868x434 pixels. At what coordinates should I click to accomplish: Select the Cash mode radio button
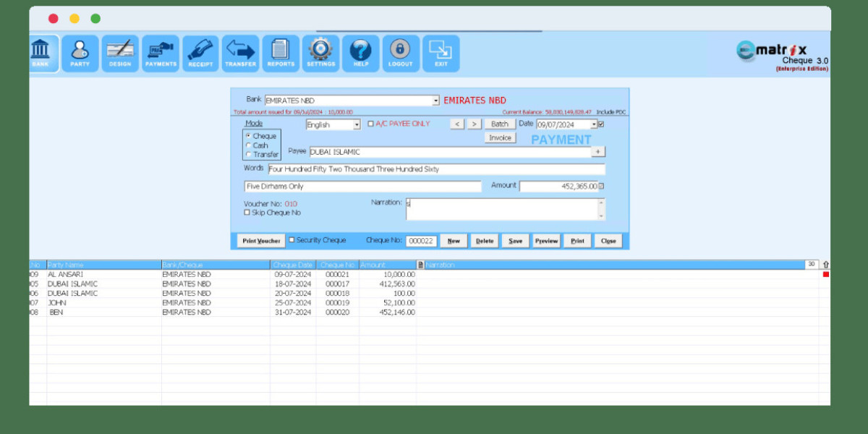pos(250,145)
